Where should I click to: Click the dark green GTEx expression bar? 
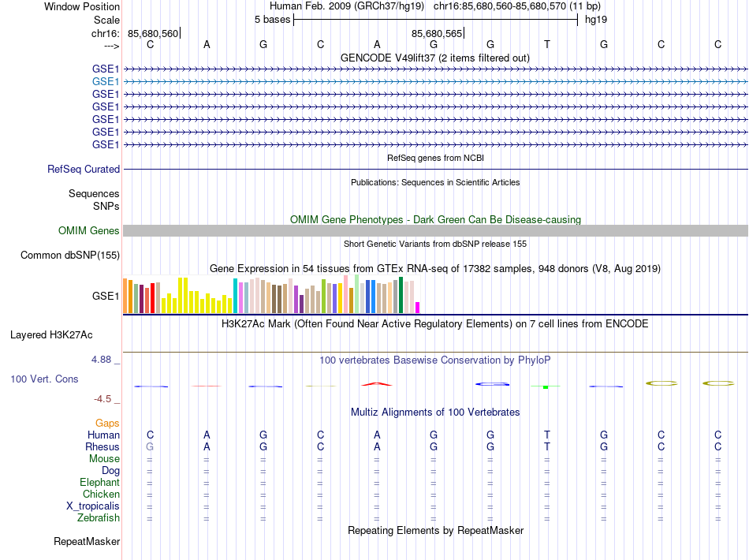click(401, 295)
